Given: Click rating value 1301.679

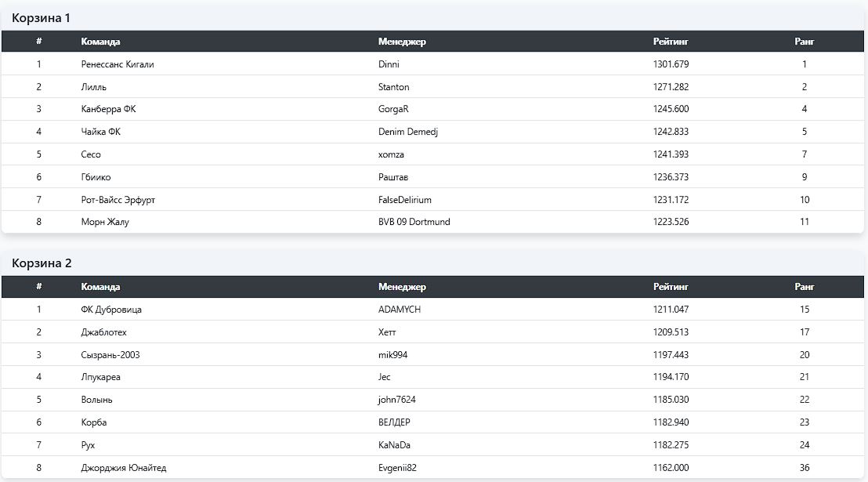Looking at the screenshot, I should pyautogui.click(x=671, y=64).
